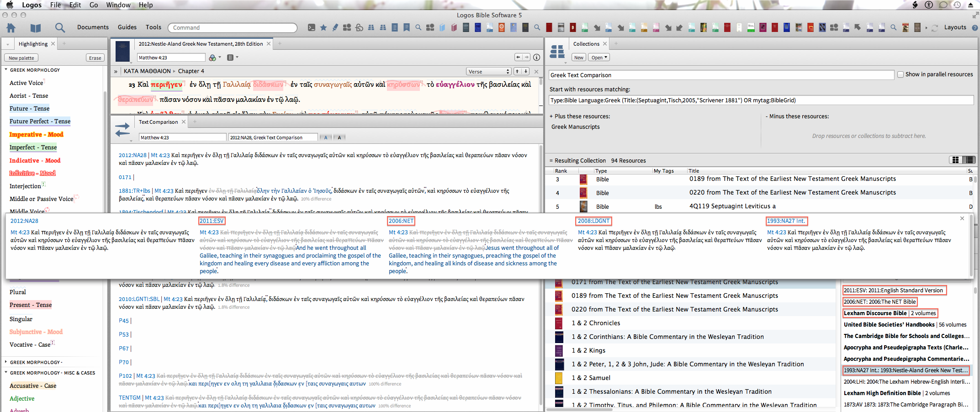Click the Apple menu icon

coord(10,5)
